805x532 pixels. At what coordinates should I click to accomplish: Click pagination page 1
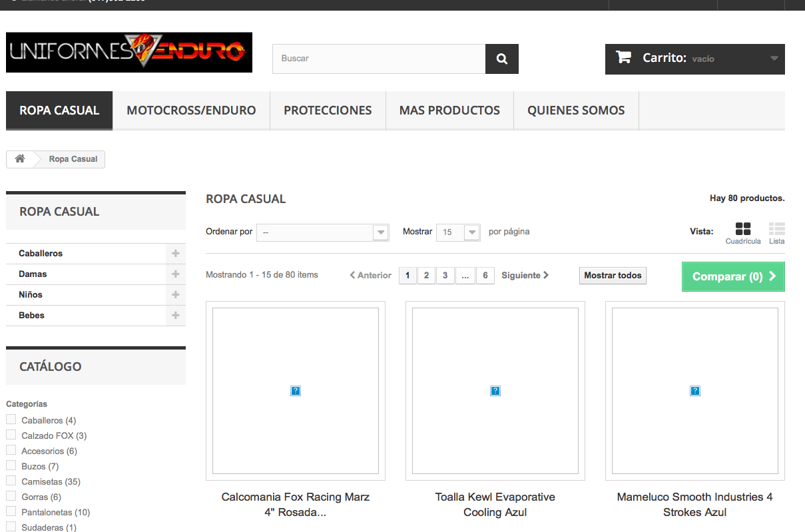coord(407,275)
